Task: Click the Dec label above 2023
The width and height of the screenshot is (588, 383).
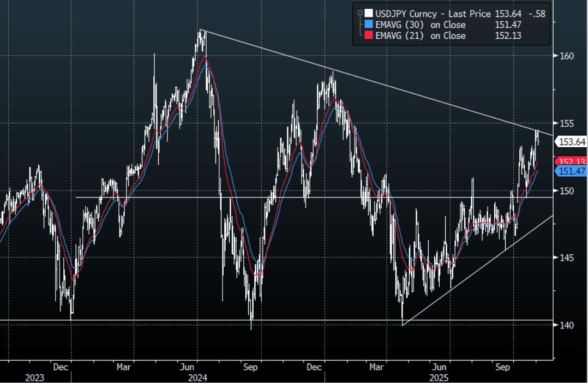Action: click(x=61, y=367)
